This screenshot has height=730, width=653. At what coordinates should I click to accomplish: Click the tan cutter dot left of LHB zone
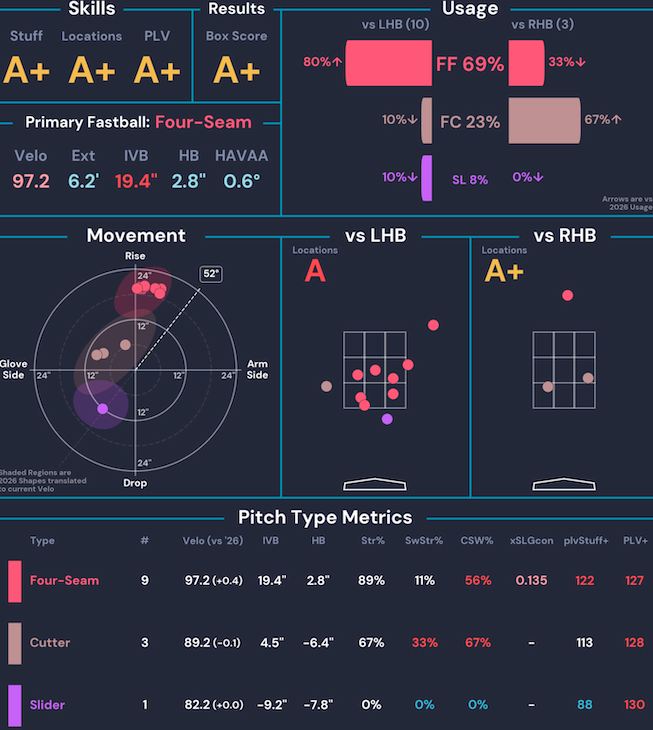326,386
